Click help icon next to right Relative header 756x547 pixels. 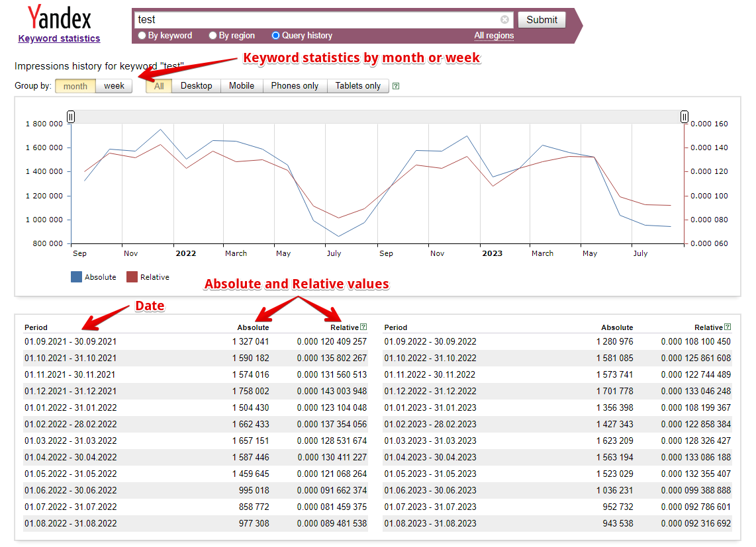[728, 327]
